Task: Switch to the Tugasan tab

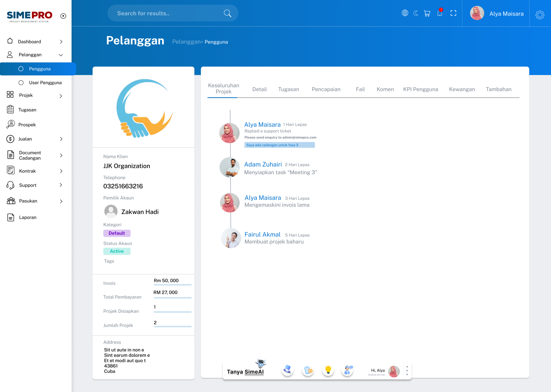Action: [x=289, y=89]
